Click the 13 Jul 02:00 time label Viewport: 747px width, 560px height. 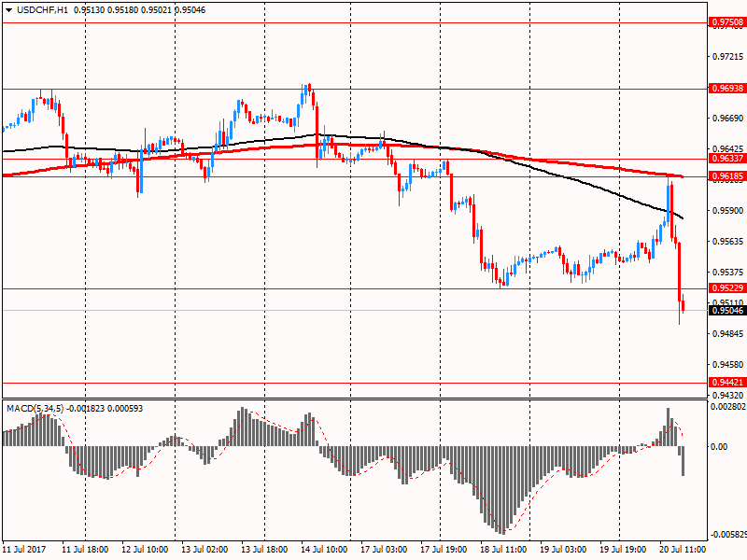click(x=204, y=550)
